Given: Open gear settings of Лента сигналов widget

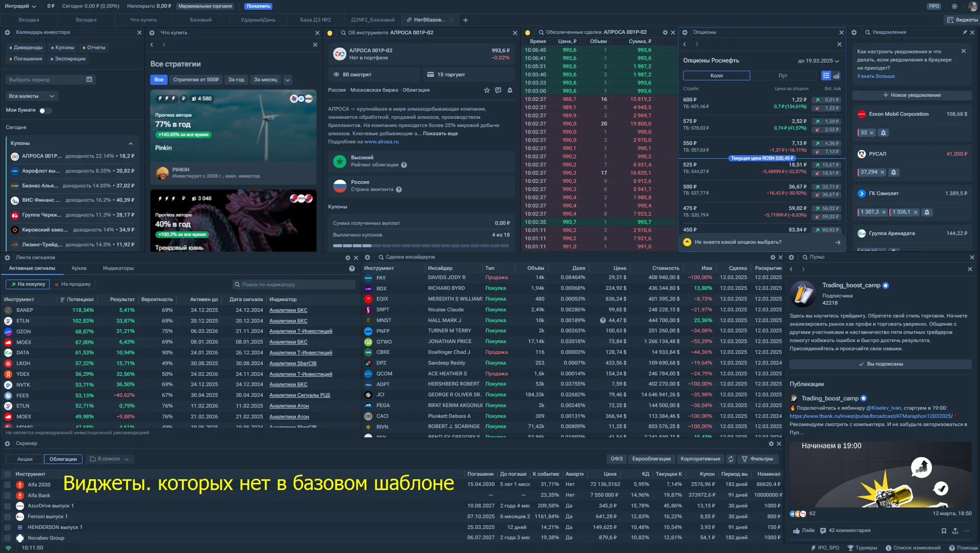Looking at the screenshot, I should 348,258.
